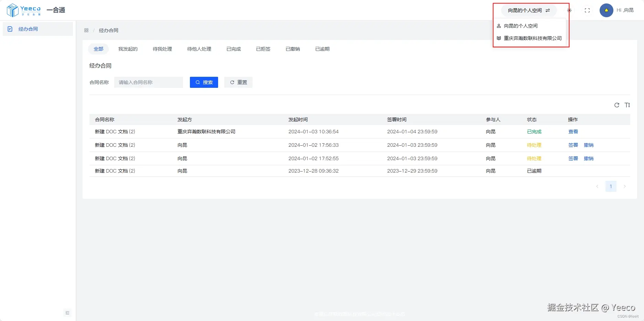Screen dimensions: 644x321
Task: Click the 发起方 column header
Action: click(185, 120)
